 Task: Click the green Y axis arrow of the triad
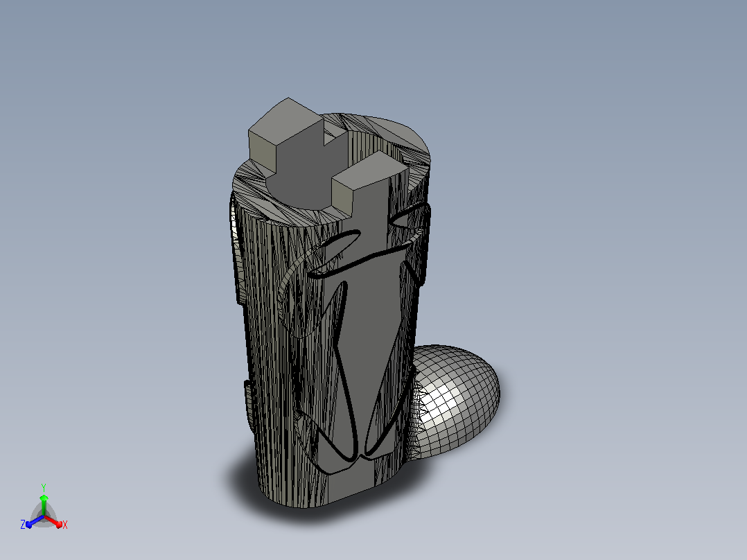coord(44,505)
